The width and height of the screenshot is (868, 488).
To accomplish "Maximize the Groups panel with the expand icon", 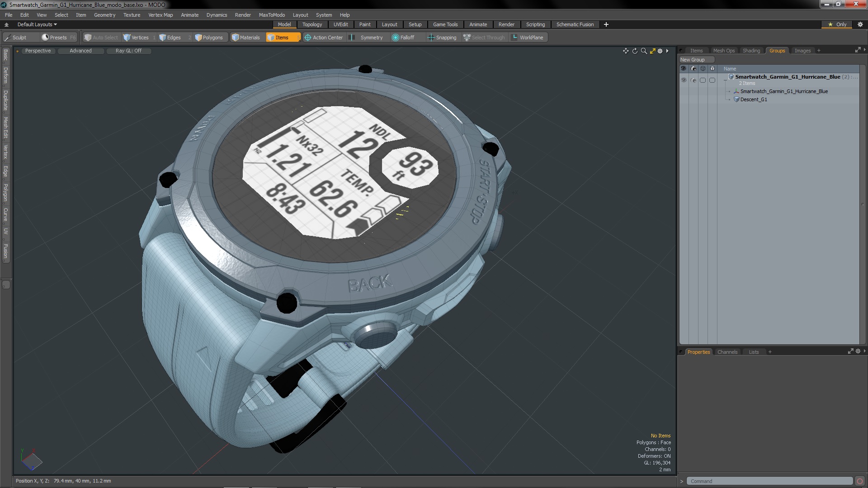I will click(x=858, y=50).
